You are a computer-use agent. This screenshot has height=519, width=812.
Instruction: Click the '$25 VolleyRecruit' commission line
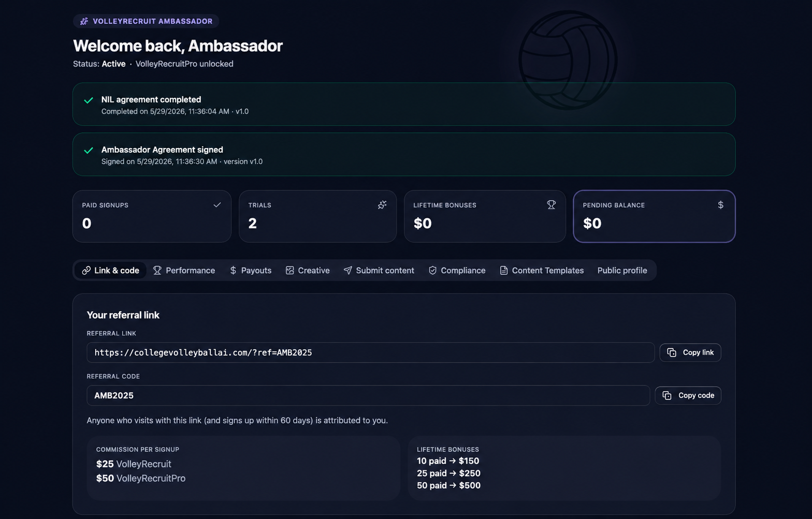[x=134, y=464]
